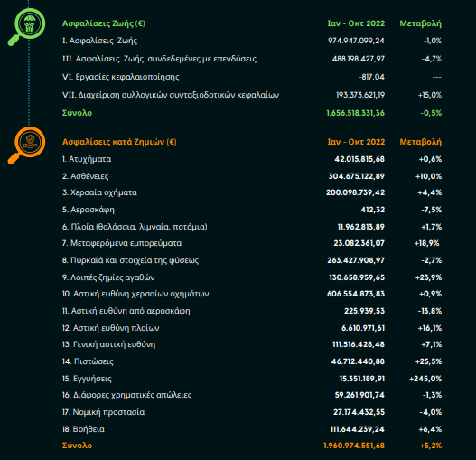This screenshot has width=476, height=460.
Task: Click the value 606.554.873,83 for motor liability
Action: coord(356,294)
